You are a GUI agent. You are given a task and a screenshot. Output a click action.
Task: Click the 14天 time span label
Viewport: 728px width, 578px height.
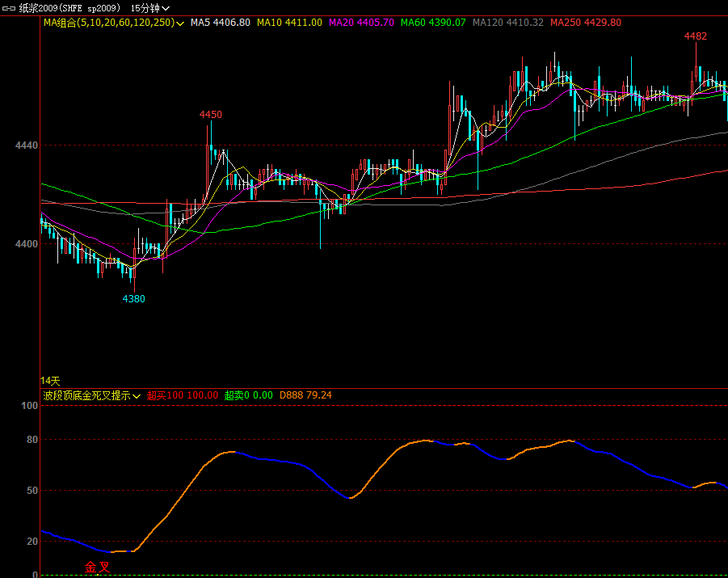pos(50,381)
